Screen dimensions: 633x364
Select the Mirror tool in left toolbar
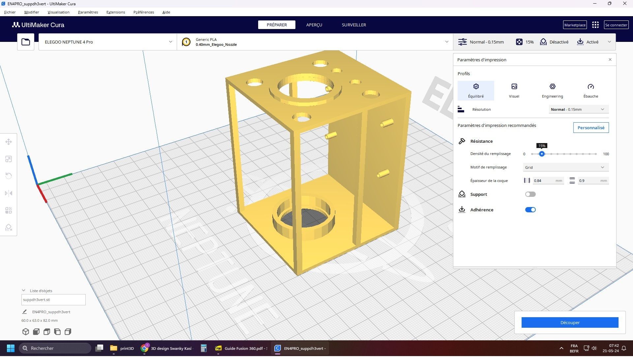pyautogui.click(x=9, y=193)
